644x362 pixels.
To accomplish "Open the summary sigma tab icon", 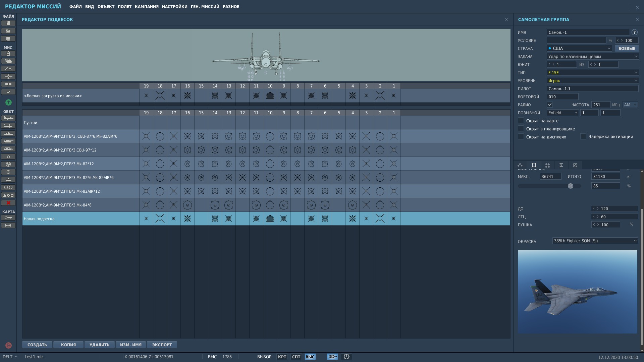I will (x=561, y=165).
